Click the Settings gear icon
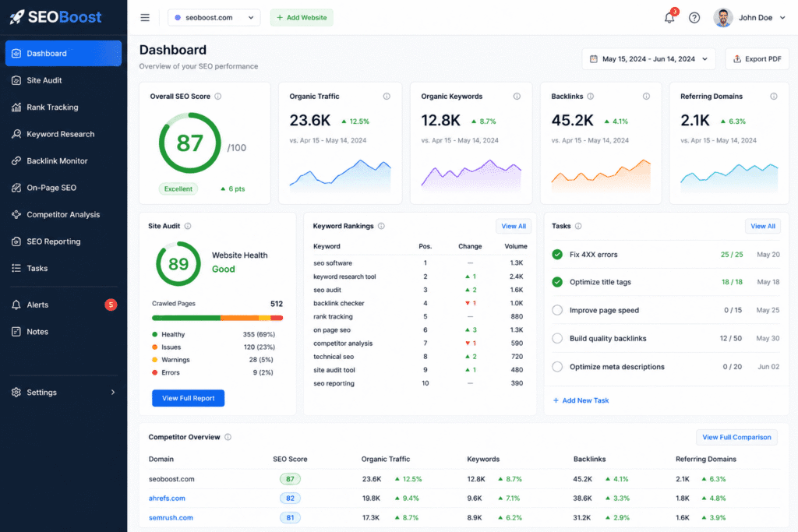 (x=16, y=392)
